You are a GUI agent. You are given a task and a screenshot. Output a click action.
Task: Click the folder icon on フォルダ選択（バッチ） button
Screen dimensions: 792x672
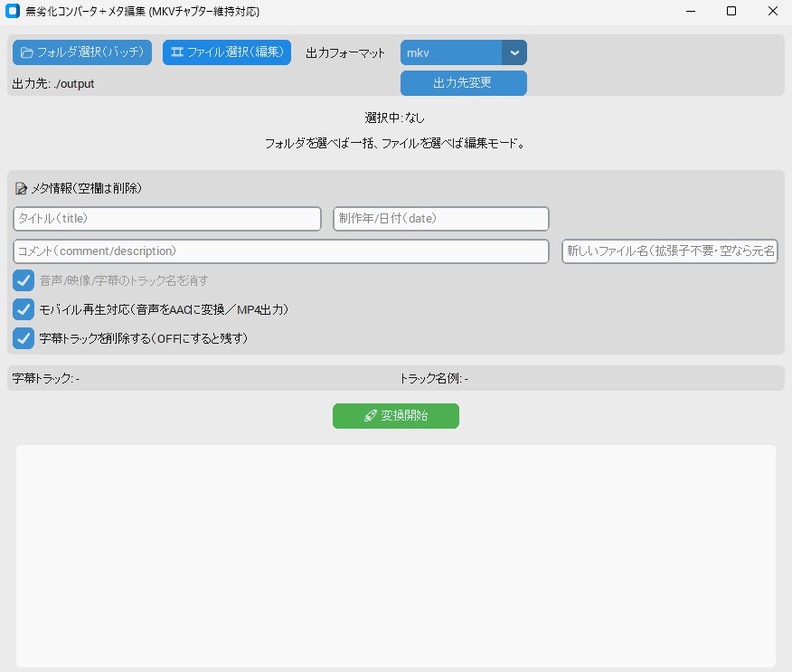coord(27,52)
